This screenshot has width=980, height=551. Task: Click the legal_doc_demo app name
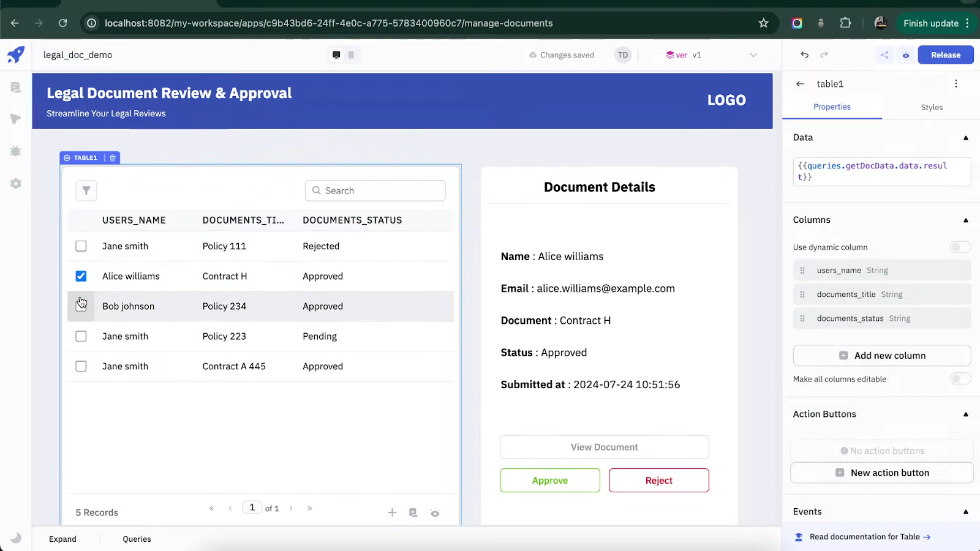coord(78,55)
